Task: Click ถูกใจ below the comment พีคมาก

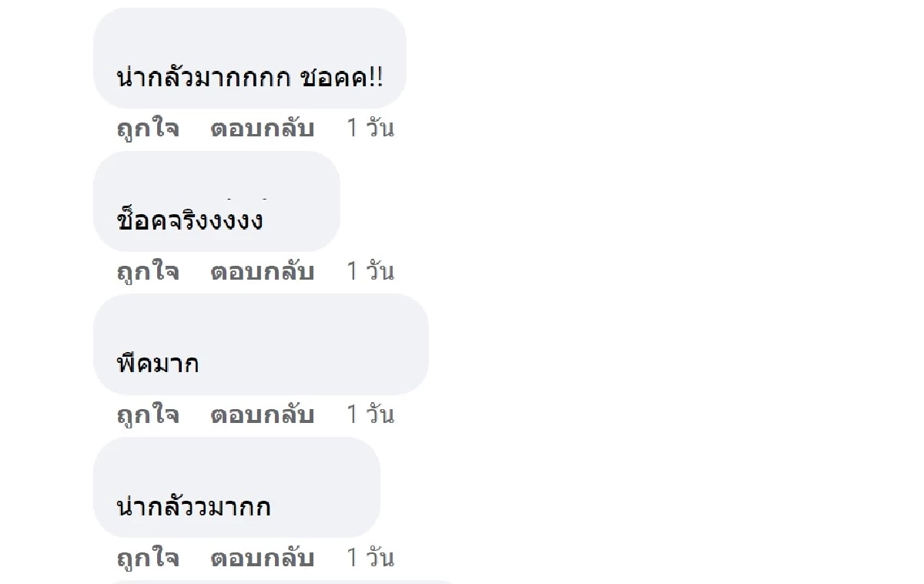Action: [x=147, y=415]
